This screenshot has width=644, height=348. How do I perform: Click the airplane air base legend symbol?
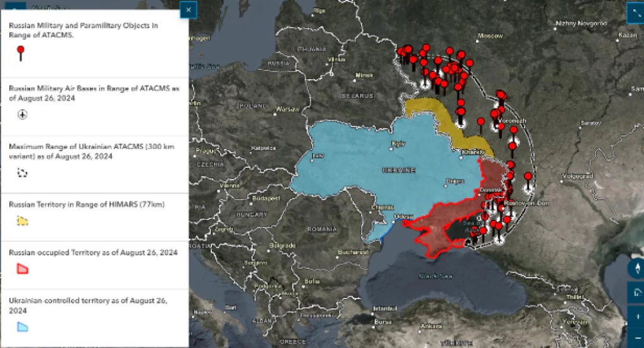click(22, 114)
